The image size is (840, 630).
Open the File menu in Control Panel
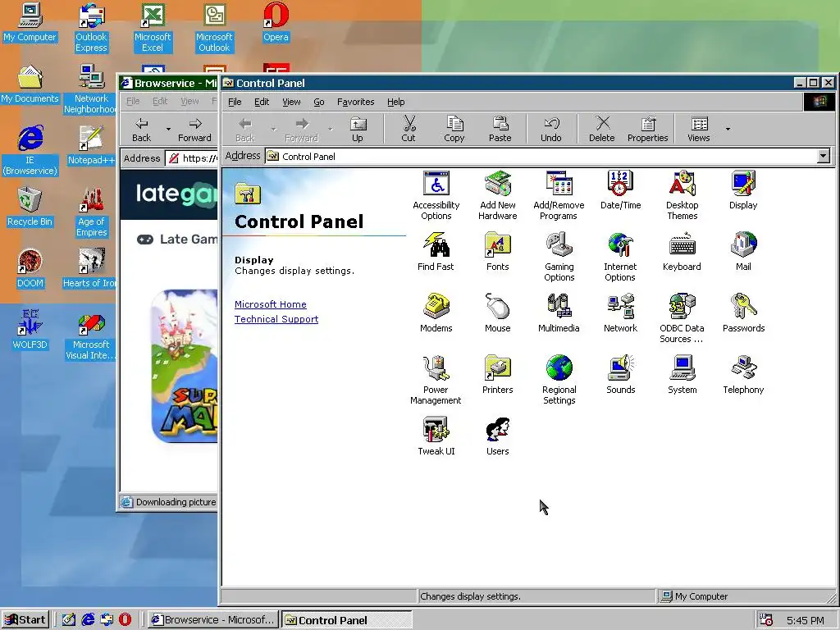click(235, 102)
